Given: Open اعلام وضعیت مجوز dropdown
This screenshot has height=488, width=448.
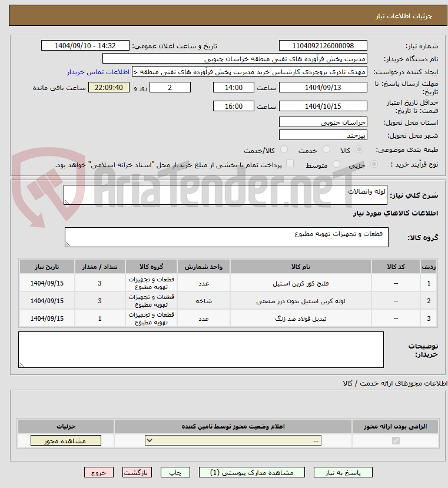Looking at the screenshot, I should pyautogui.click(x=233, y=441).
